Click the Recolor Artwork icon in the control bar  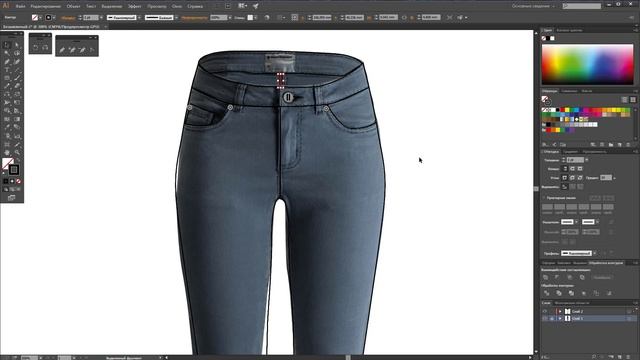tap(267, 18)
